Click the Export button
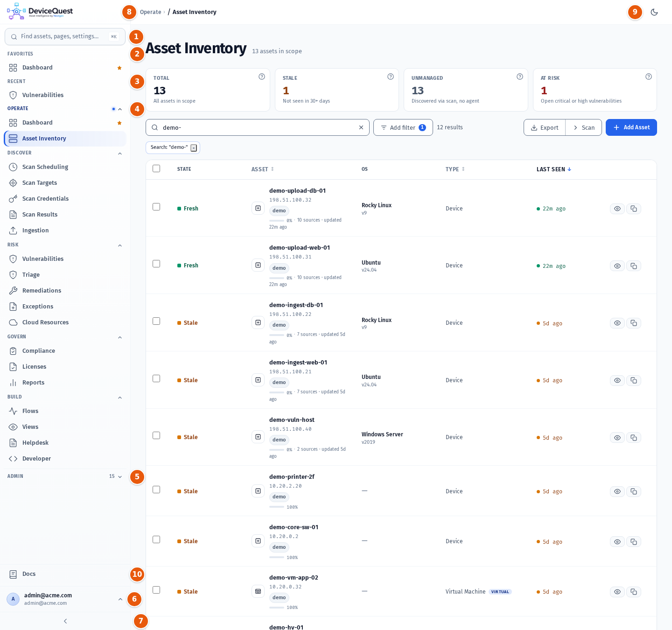The width and height of the screenshot is (672, 630). 545,127
